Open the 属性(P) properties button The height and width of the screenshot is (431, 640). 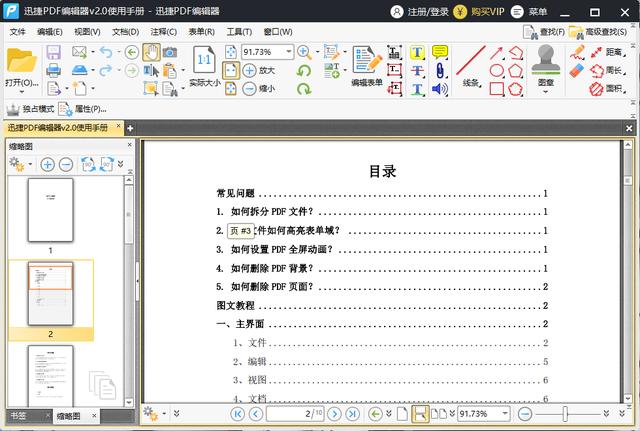pyautogui.click(x=82, y=109)
